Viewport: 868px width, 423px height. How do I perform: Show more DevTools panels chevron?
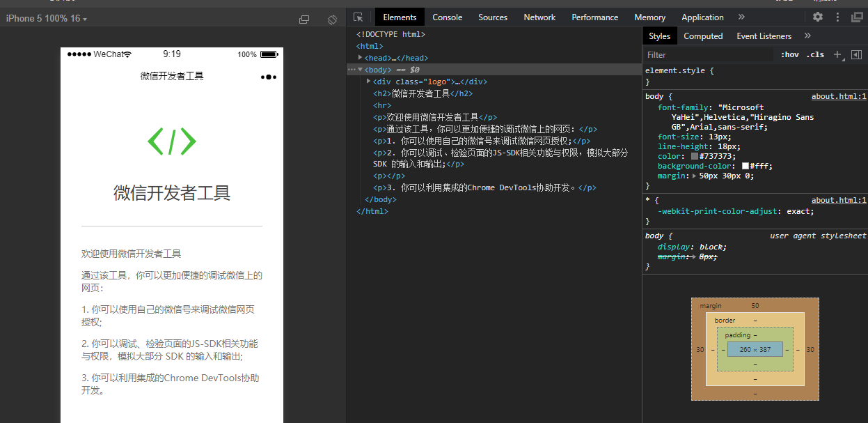[x=741, y=17]
